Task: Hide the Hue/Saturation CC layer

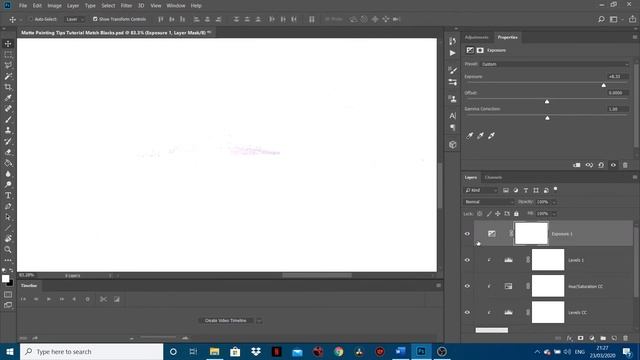Action: (467, 286)
